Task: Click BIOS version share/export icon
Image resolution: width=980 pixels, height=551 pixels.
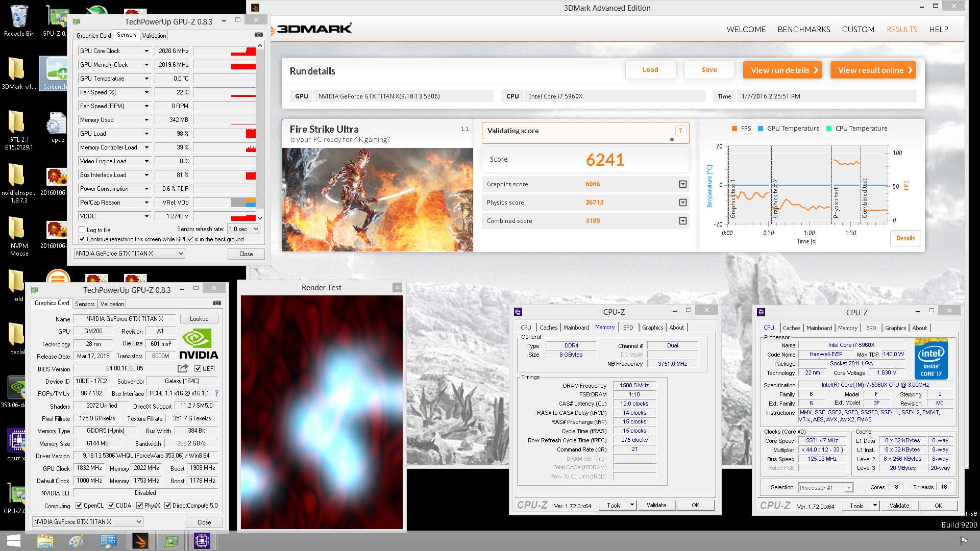Action: point(182,368)
